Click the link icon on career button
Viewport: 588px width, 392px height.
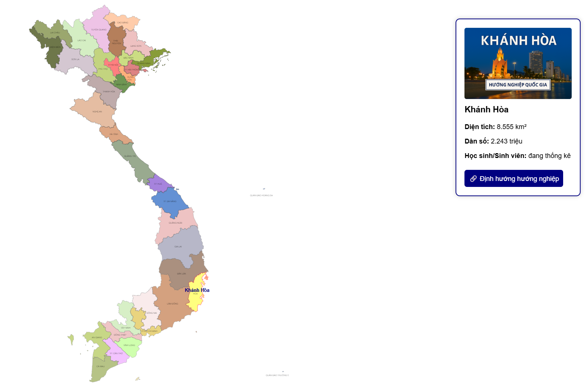pos(473,179)
